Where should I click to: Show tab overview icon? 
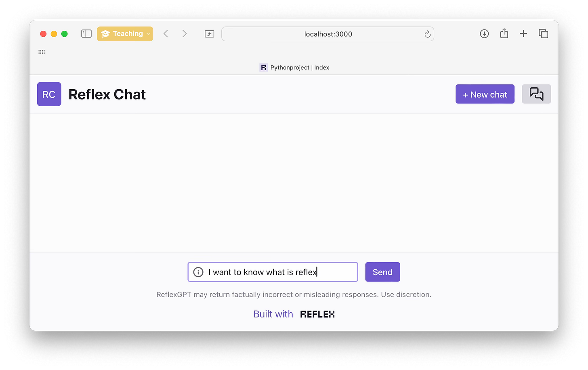click(544, 34)
